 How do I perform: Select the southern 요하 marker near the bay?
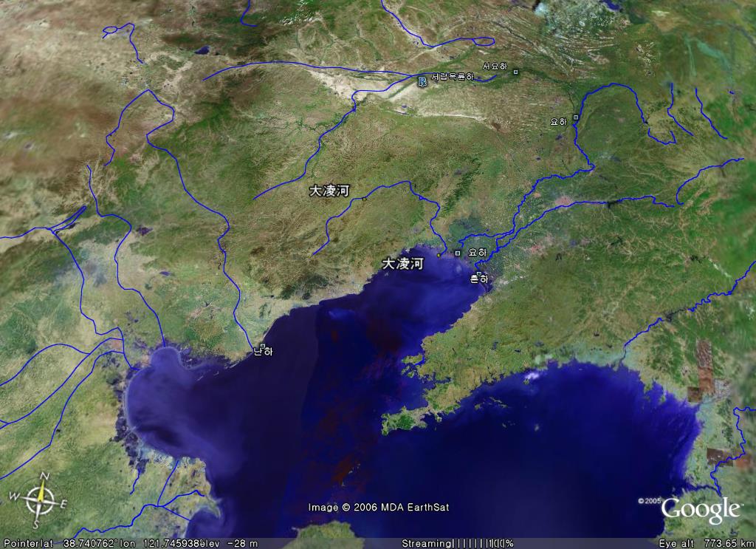coord(458,253)
